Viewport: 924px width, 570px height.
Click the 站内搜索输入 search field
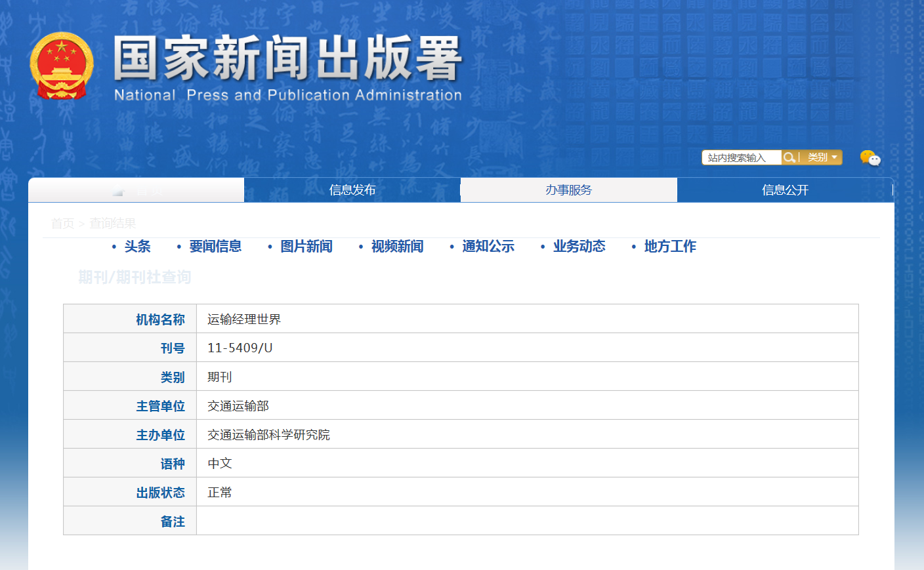[740, 157]
